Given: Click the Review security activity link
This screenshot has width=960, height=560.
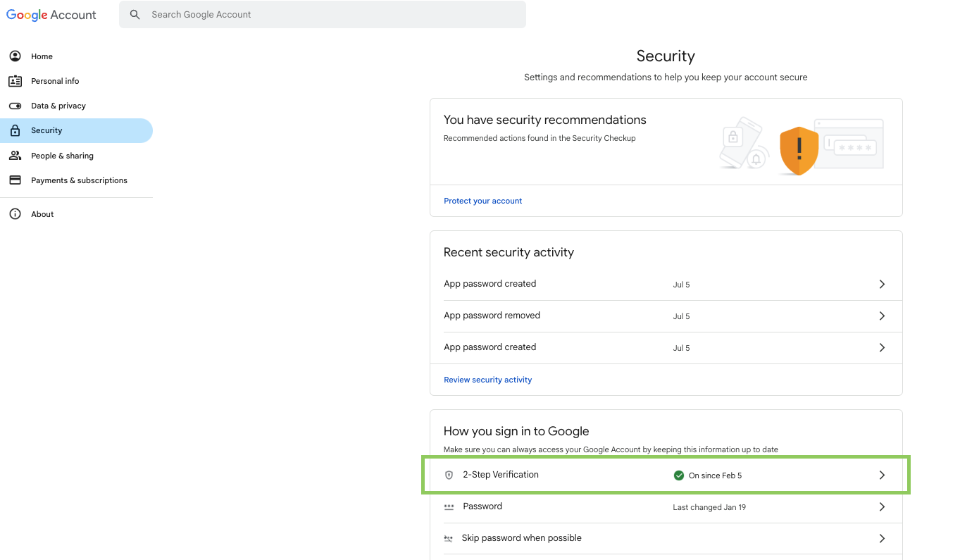Looking at the screenshot, I should tap(488, 380).
